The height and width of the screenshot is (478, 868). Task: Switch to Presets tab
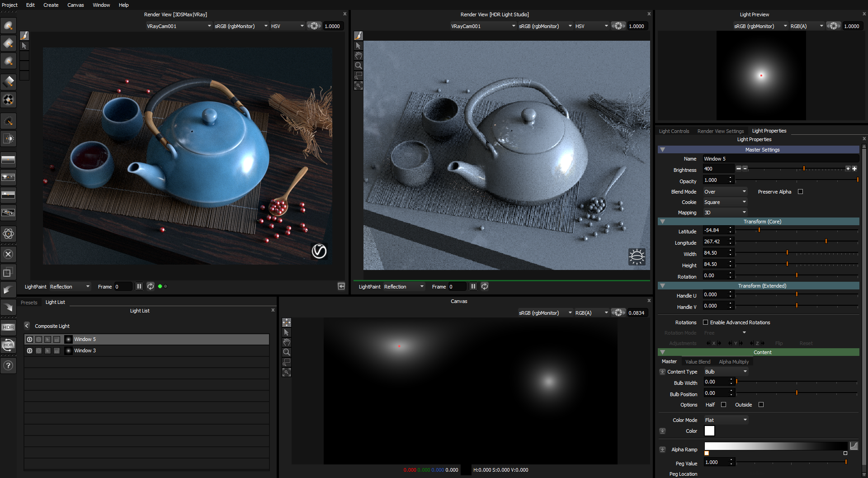pos(29,303)
